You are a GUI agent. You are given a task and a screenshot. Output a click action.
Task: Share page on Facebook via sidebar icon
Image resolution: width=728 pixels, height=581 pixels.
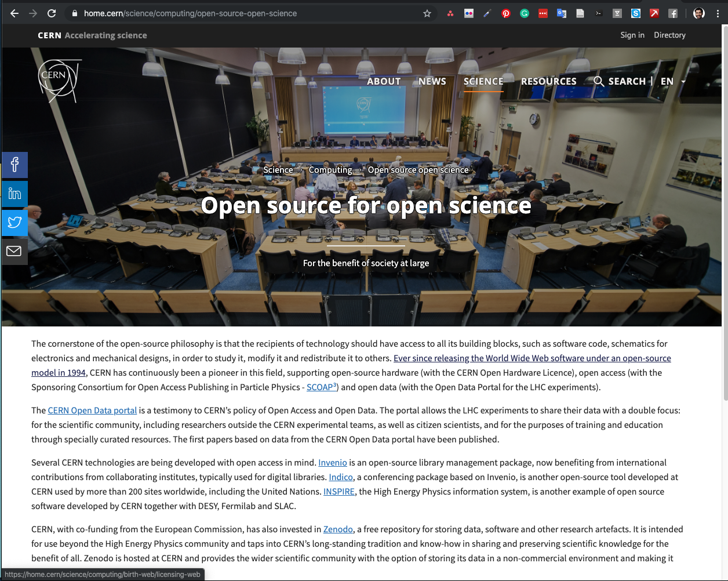pos(14,165)
